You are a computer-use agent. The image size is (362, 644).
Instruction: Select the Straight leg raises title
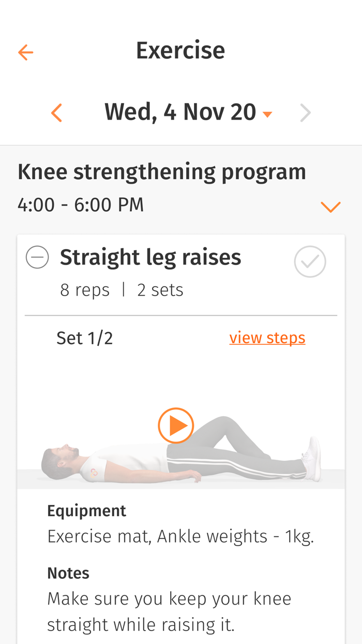pyautogui.click(x=150, y=257)
